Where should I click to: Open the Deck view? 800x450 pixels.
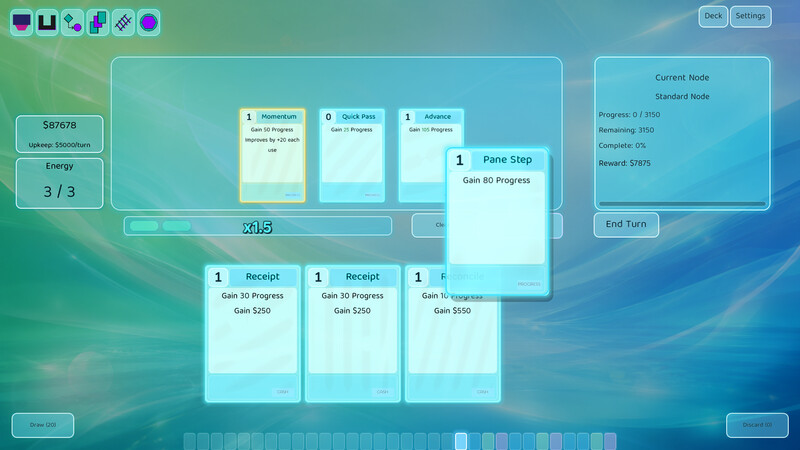pos(713,16)
